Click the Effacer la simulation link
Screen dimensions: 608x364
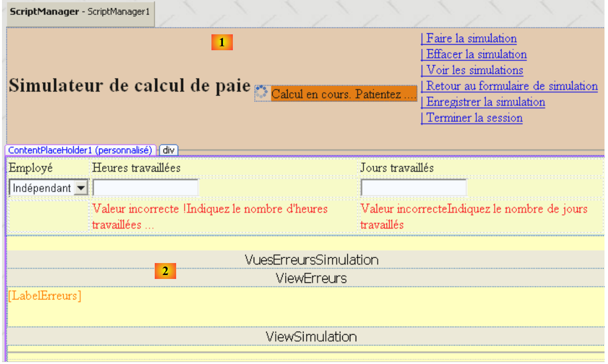coord(474,54)
